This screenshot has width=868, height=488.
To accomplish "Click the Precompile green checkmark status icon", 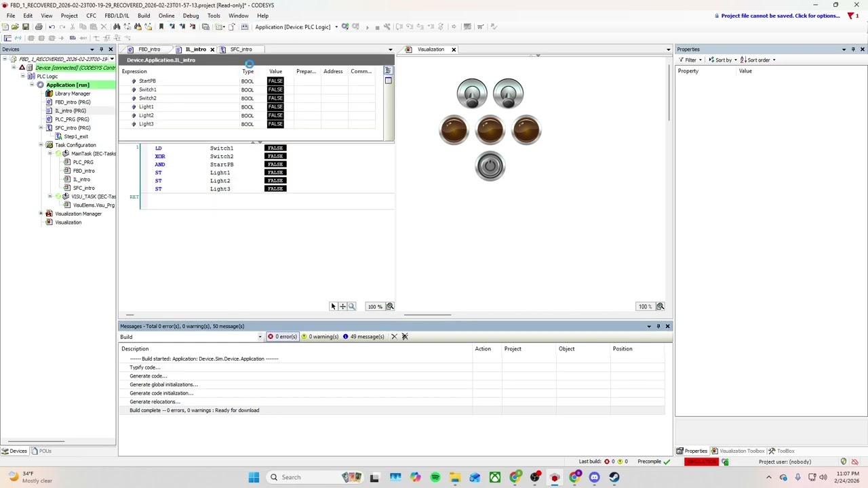I will coord(667,462).
